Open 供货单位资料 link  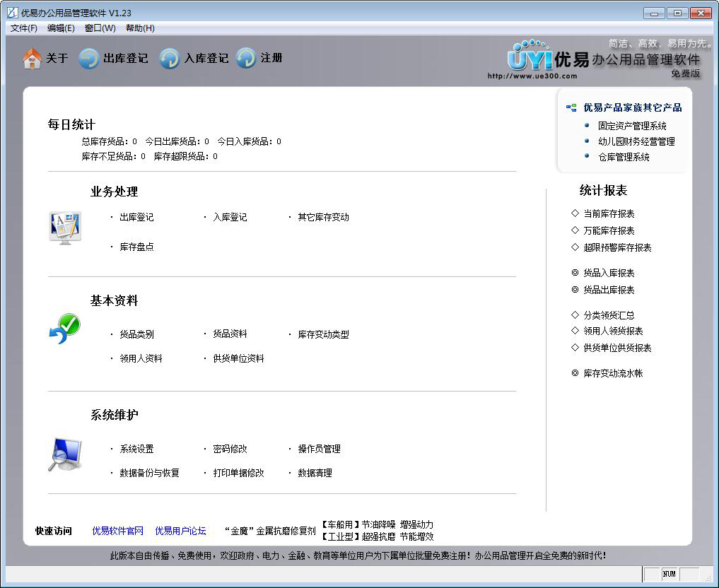[238, 358]
